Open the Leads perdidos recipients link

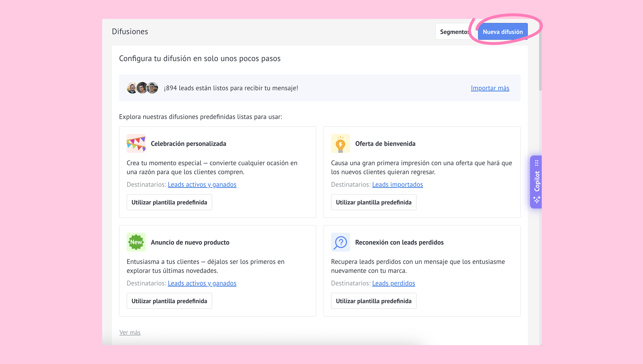click(x=393, y=283)
